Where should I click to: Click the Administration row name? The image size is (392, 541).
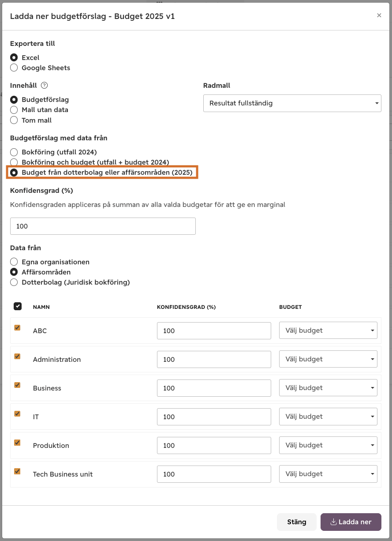(x=57, y=360)
